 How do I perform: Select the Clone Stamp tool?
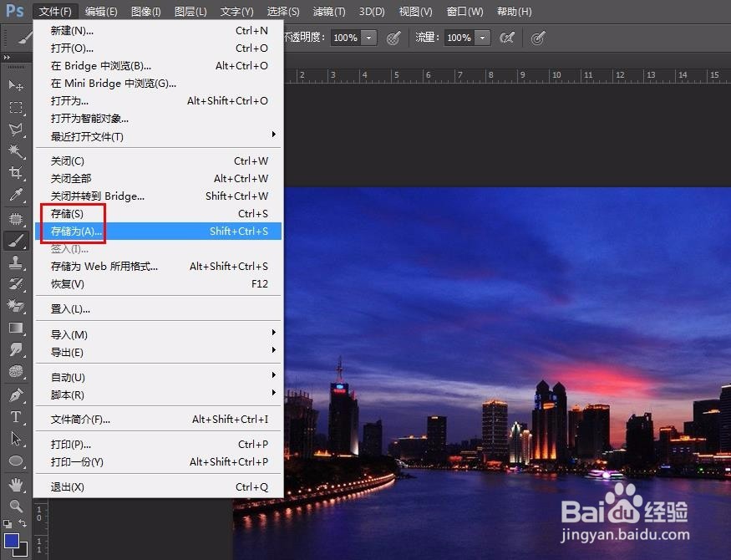[17, 263]
